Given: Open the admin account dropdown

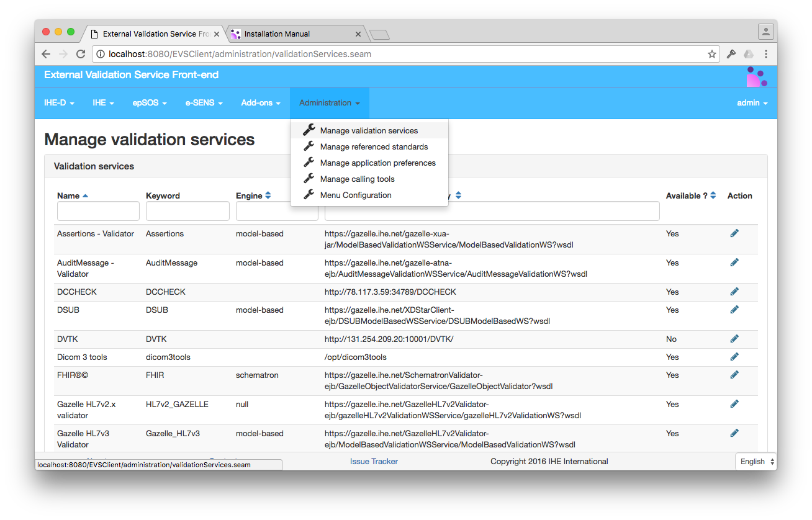Looking at the screenshot, I should 752,103.
